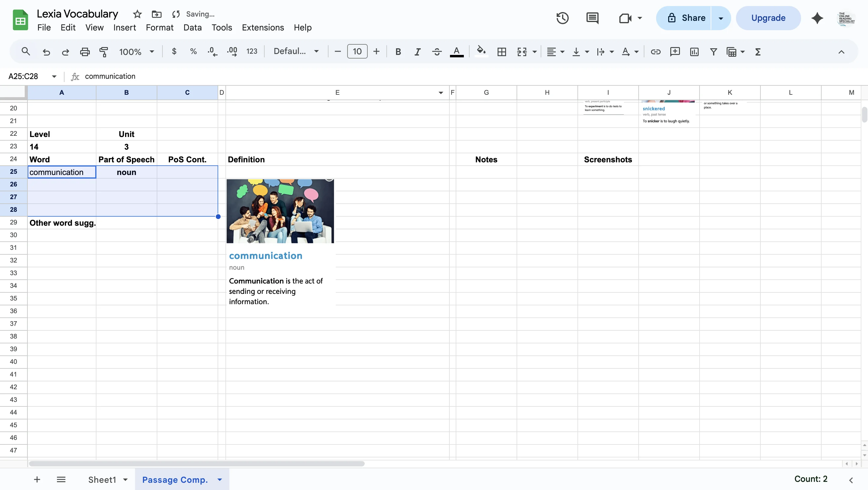
Task: Create a filter
Action: pyautogui.click(x=713, y=52)
